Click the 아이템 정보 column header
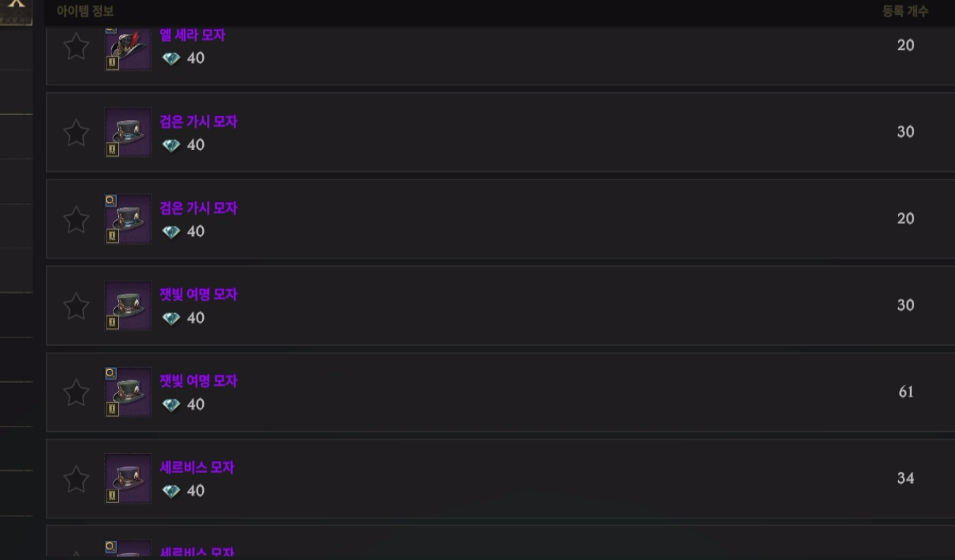The height and width of the screenshot is (560, 955). [x=86, y=12]
